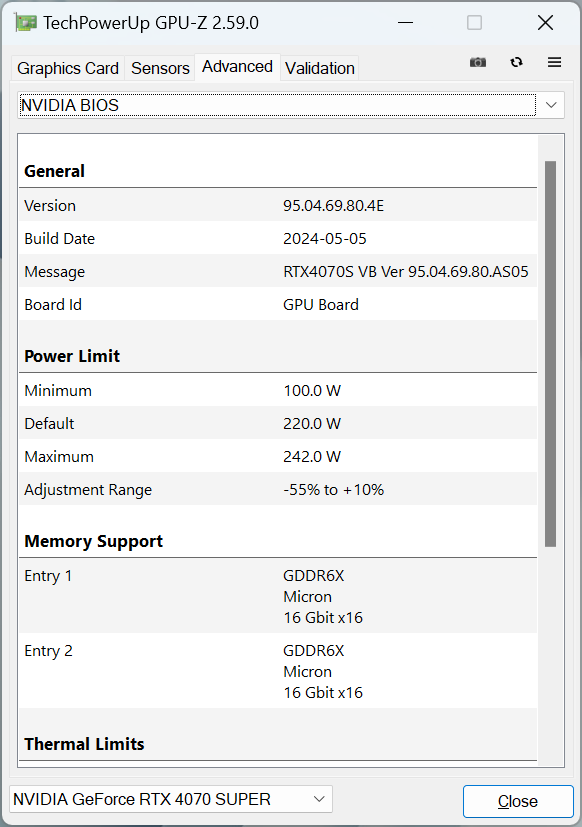Viewport: 582px width, 827px height.
Task: Take a screenshot with the camera icon
Action: click(478, 62)
